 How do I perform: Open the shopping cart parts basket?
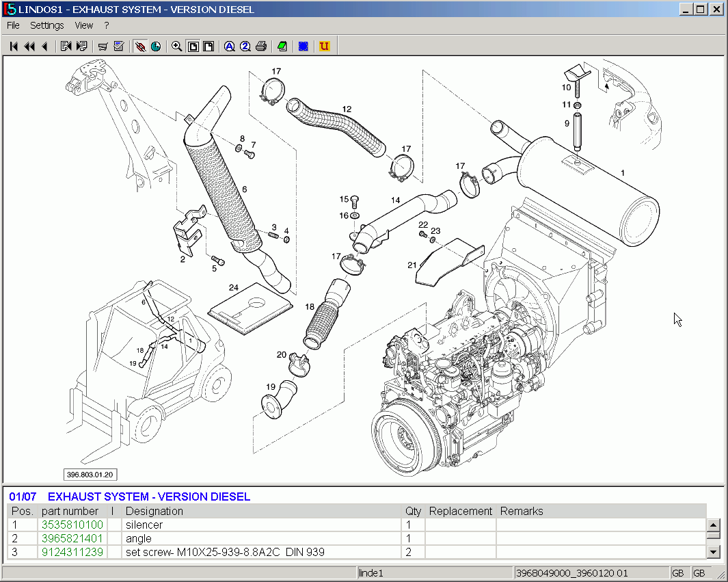(x=103, y=47)
